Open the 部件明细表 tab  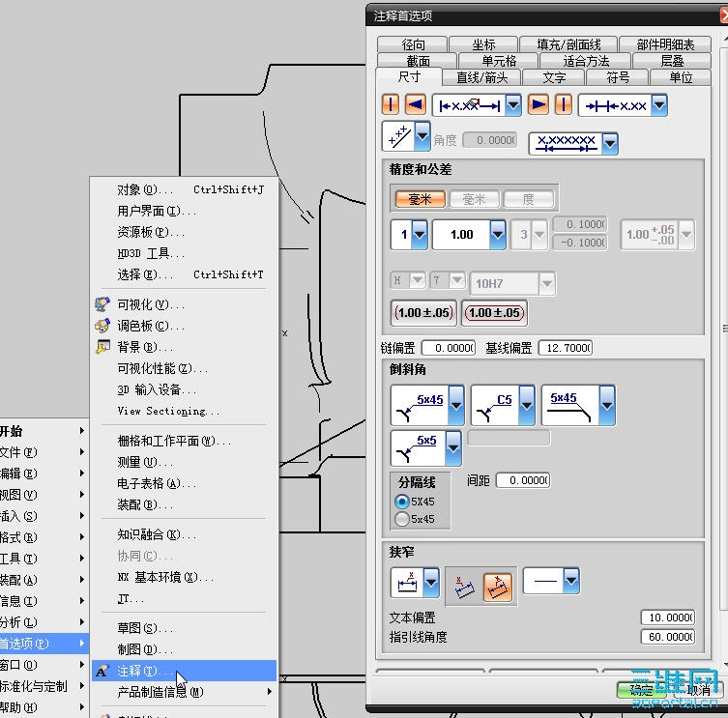(665, 44)
